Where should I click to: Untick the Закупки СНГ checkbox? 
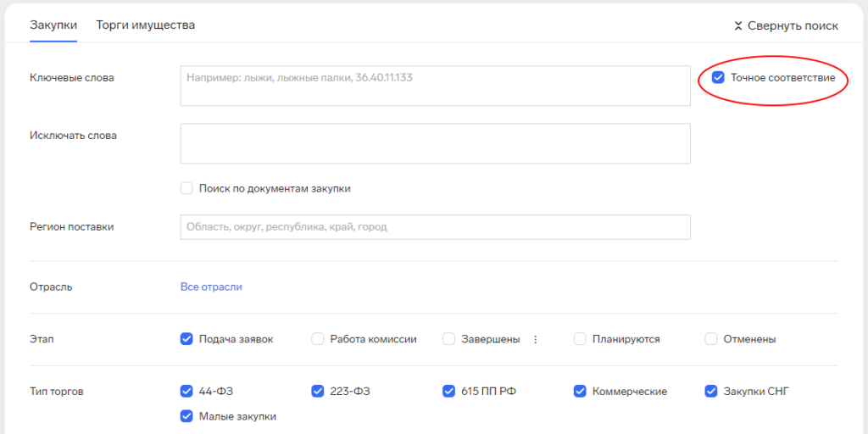[x=712, y=391]
